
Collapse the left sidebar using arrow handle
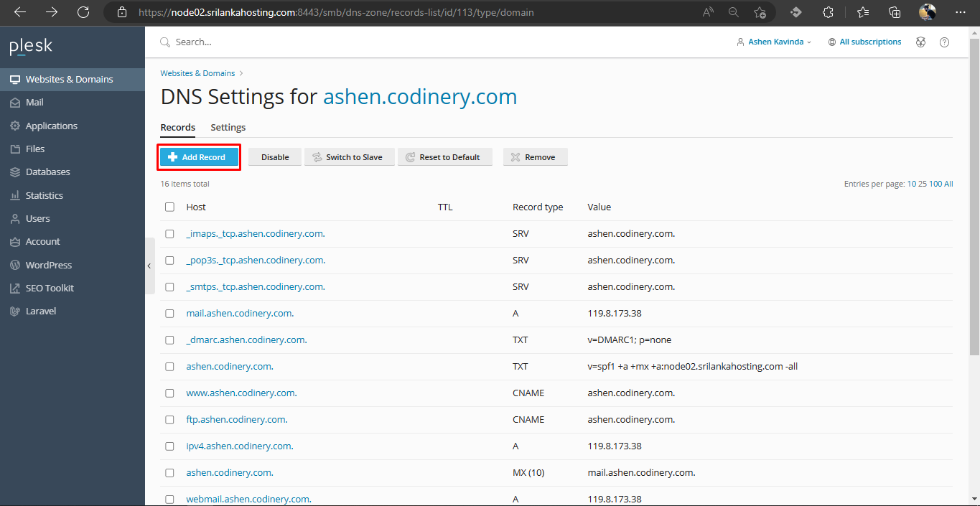pos(149,266)
